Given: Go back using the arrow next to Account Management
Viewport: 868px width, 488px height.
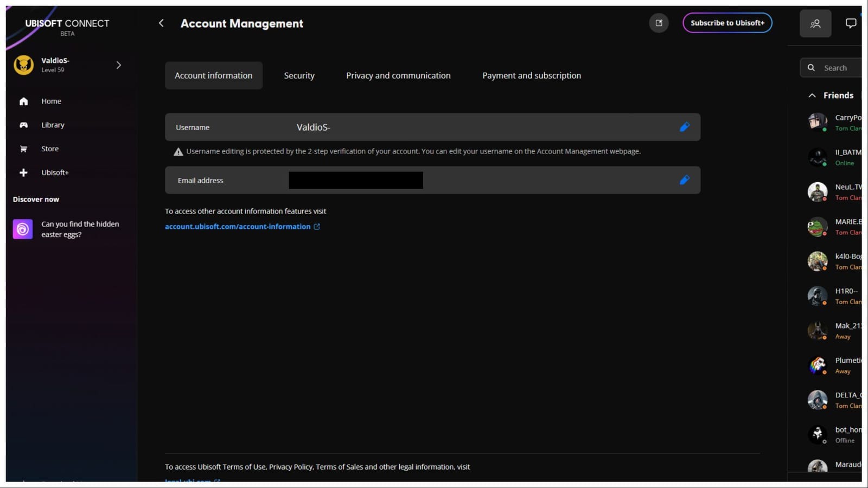Looking at the screenshot, I should 161,23.
